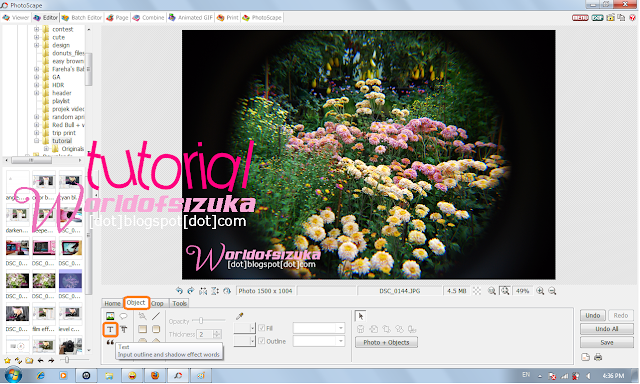Click the Undo button
Image resolution: width=640 pixels, height=384 pixels.
click(x=593, y=315)
